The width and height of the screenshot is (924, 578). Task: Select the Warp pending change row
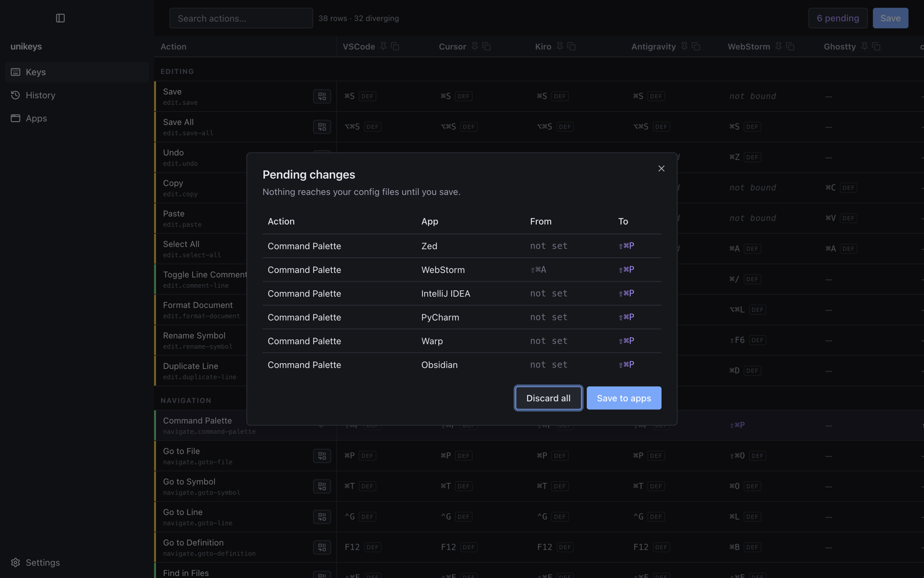tap(461, 341)
